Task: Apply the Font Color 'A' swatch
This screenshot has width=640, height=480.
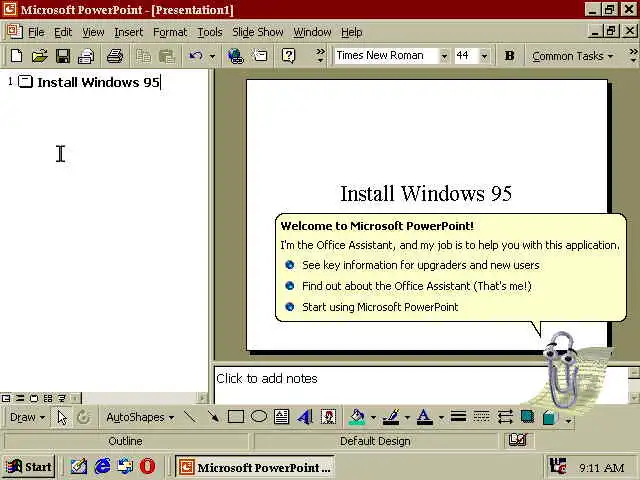Action: 424,417
